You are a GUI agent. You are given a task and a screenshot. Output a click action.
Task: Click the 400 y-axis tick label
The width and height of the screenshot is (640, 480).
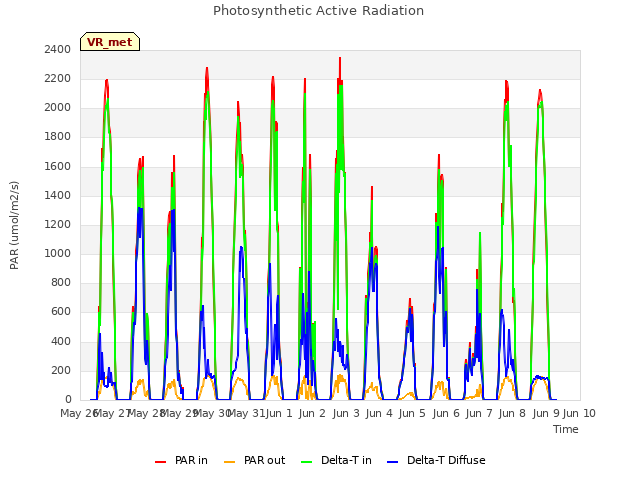pos(61,341)
